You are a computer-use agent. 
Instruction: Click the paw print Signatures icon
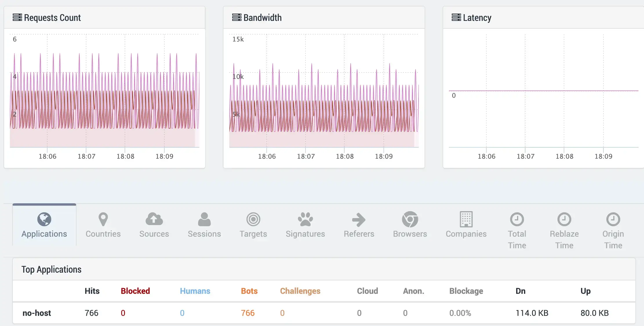pos(305,219)
